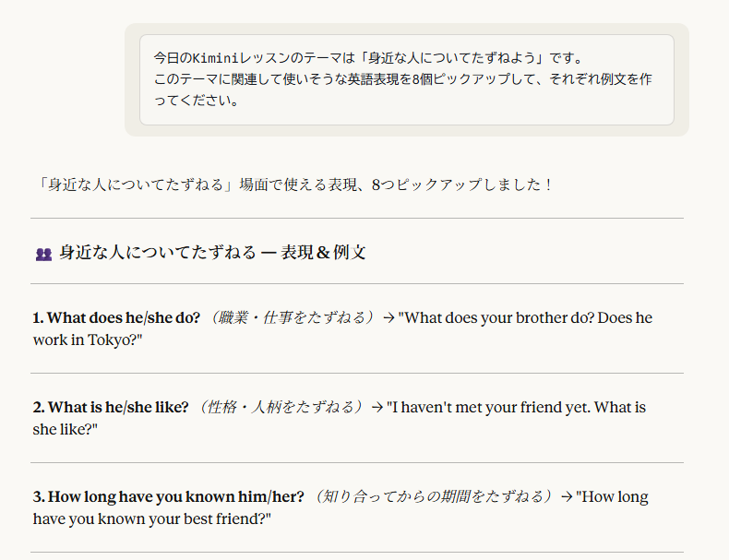The height and width of the screenshot is (560, 729).
Task: Click the intro line ending with ピックアップしました！
Action: [x=295, y=185]
